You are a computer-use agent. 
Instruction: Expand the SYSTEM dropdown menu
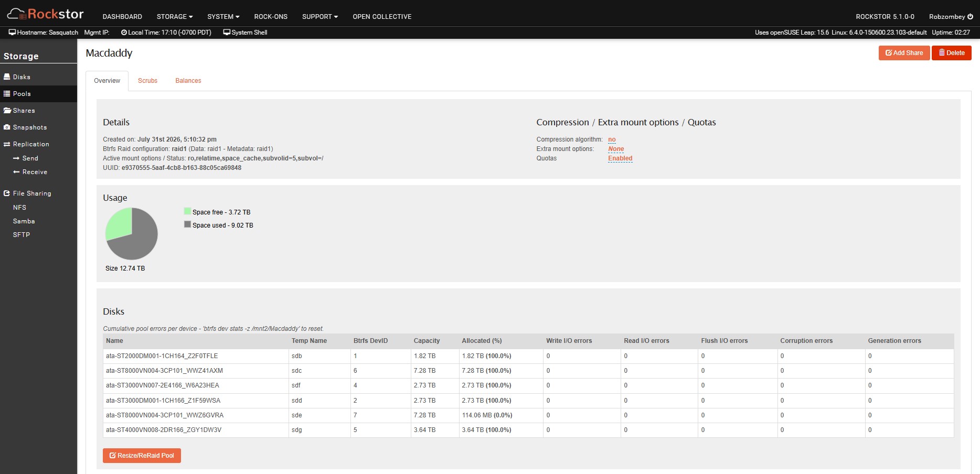pyautogui.click(x=223, y=16)
